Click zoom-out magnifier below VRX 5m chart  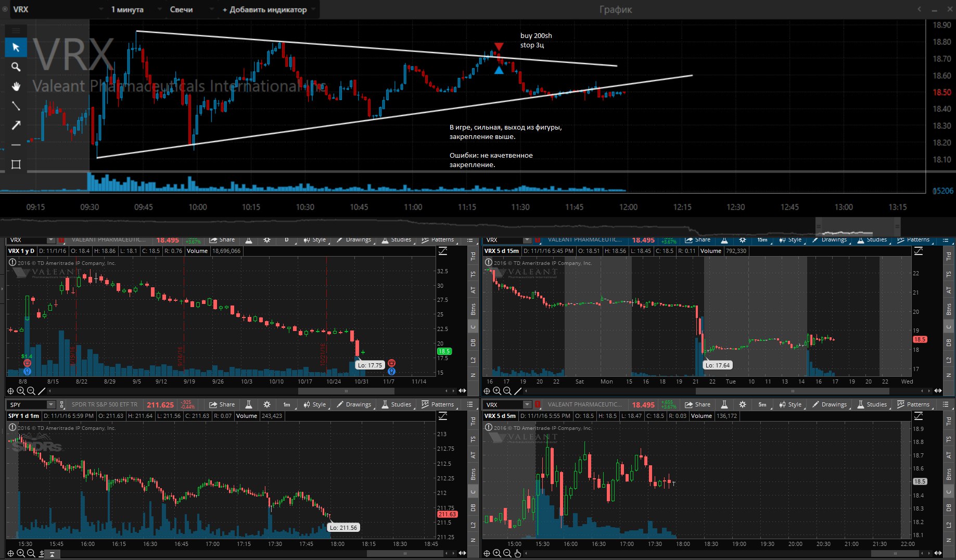[x=507, y=553]
